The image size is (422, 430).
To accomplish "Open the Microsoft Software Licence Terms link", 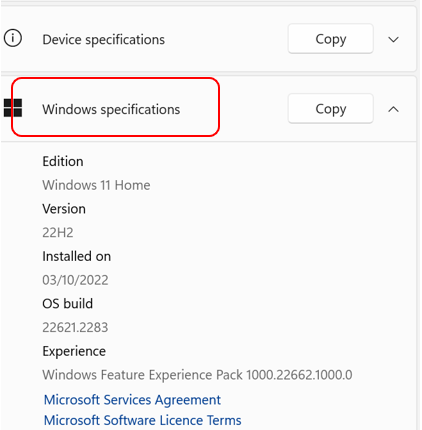I will pyautogui.click(x=142, y=420).
